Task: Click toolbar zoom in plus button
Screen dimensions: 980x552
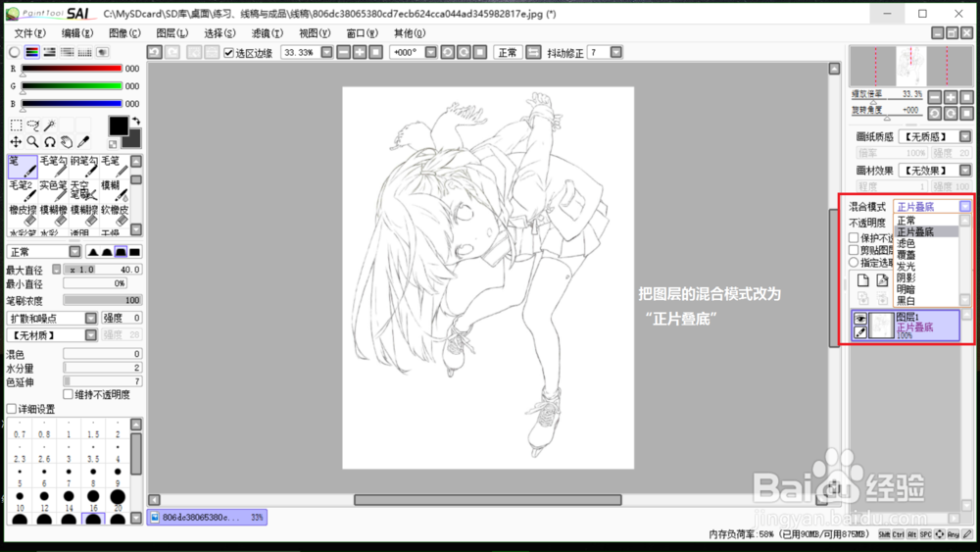Action: pos(360,53)
